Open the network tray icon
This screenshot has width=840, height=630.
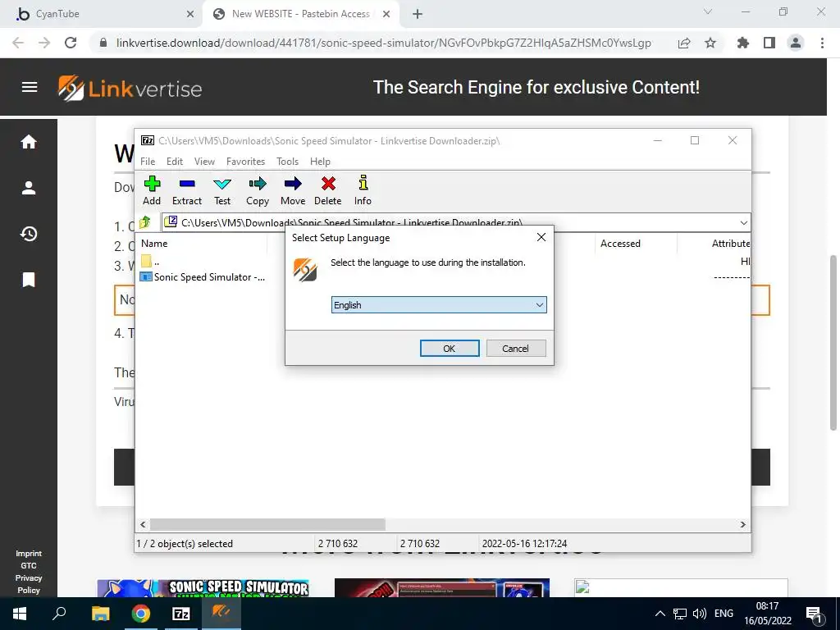(680, 614)
